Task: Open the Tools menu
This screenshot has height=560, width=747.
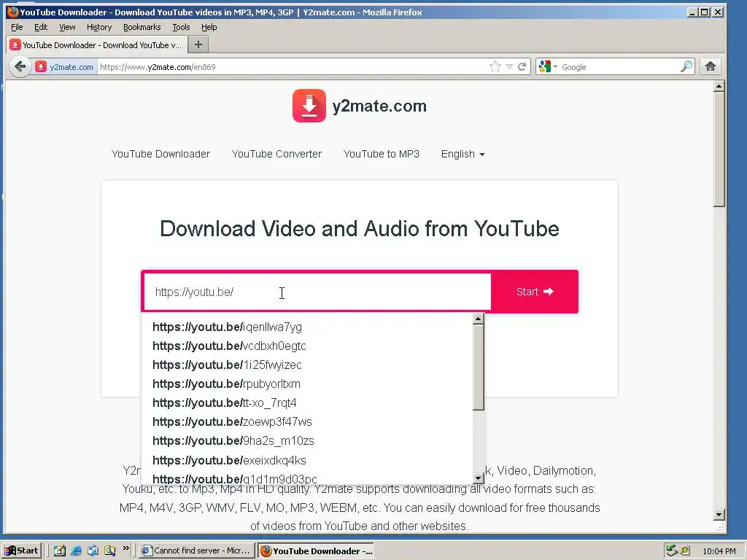Action: click(x=181, y=27)
